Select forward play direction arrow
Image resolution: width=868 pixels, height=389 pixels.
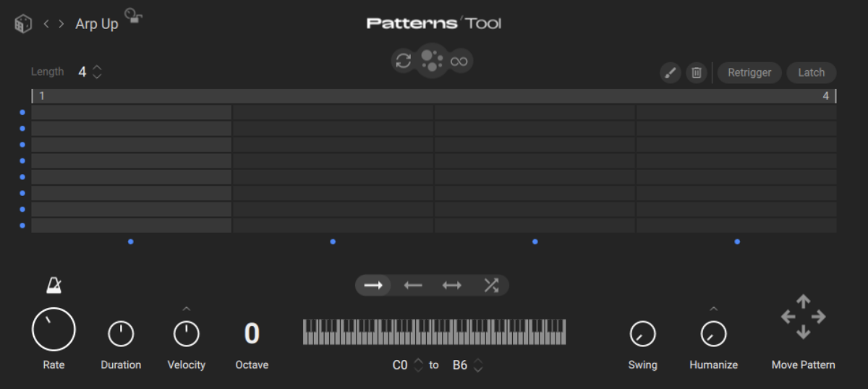[373, 286]
